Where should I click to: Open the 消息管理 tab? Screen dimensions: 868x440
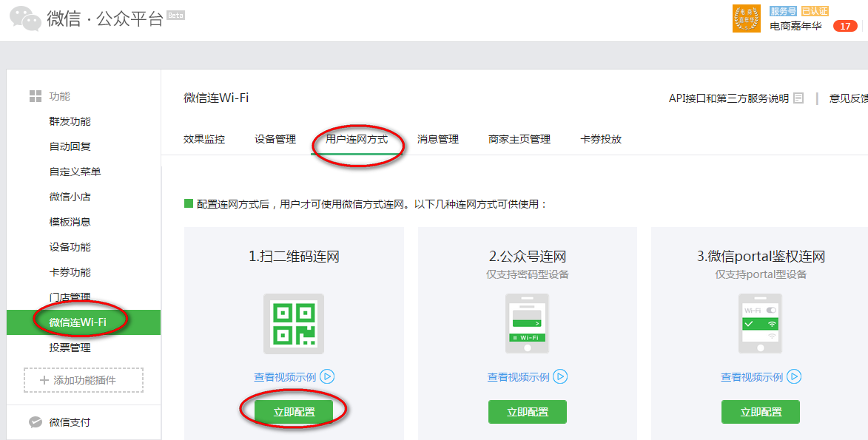pos(438,140)
